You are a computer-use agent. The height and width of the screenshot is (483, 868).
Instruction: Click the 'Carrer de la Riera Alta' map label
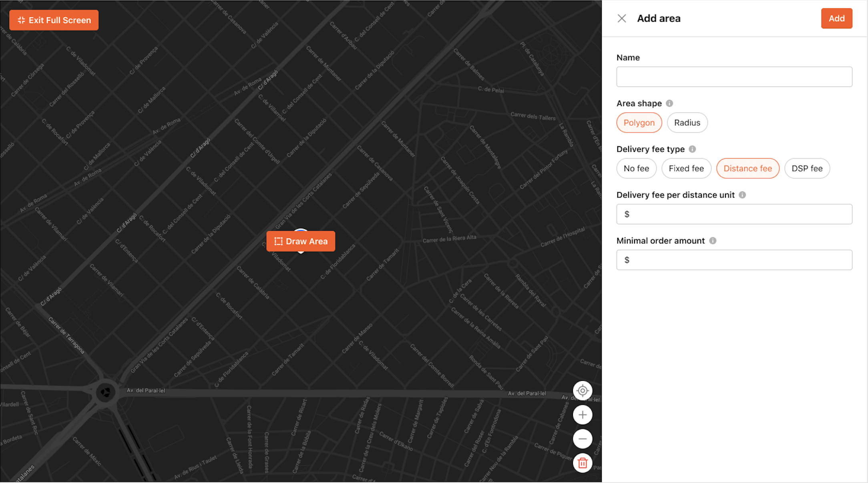[x=449, y=239]
